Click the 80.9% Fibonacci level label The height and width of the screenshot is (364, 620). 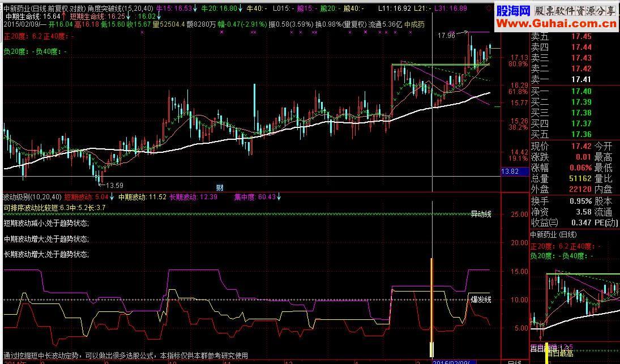(519, 63)
